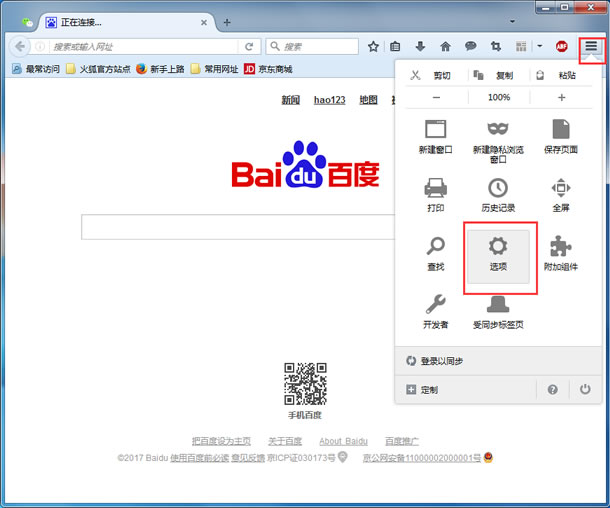The image size is (610, 508).
Task: Open 最常访问 bookmark folder
Action: 36,69
